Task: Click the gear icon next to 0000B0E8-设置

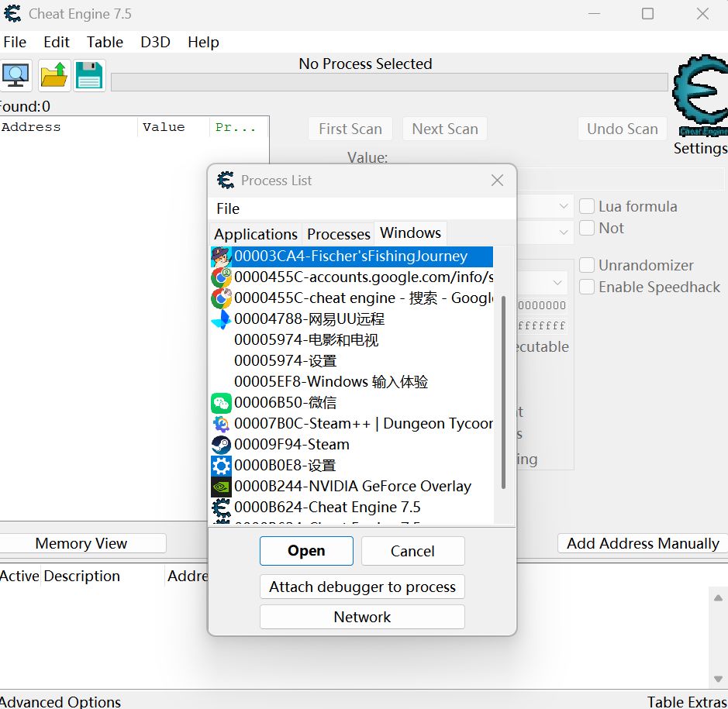Action: click(221, 466)
